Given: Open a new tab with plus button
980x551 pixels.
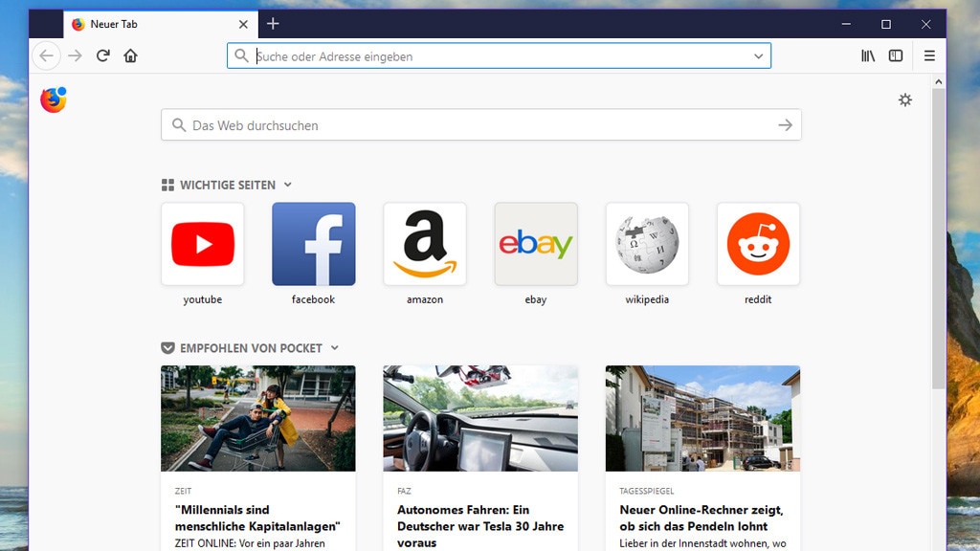Looking at the screenshot, I should point(273,24).
